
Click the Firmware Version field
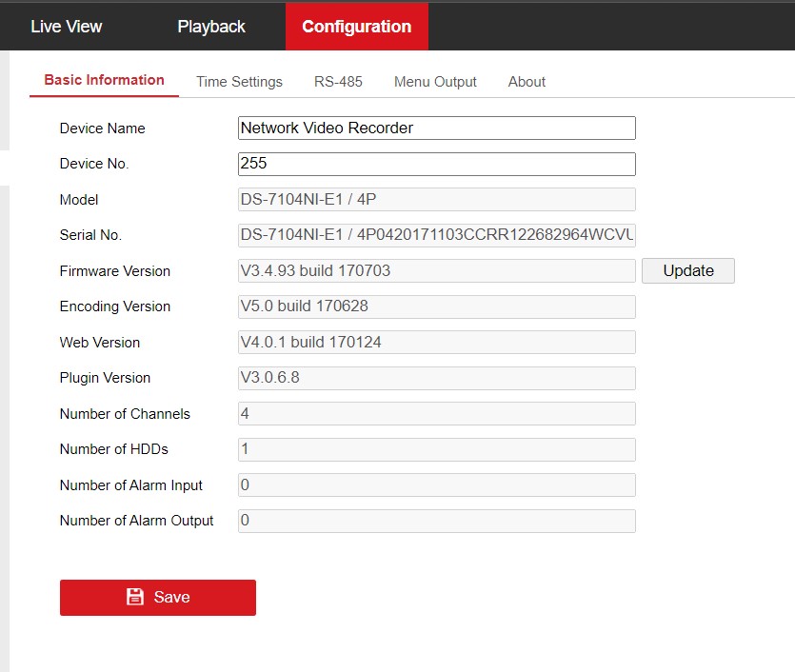tap(436, 270)
